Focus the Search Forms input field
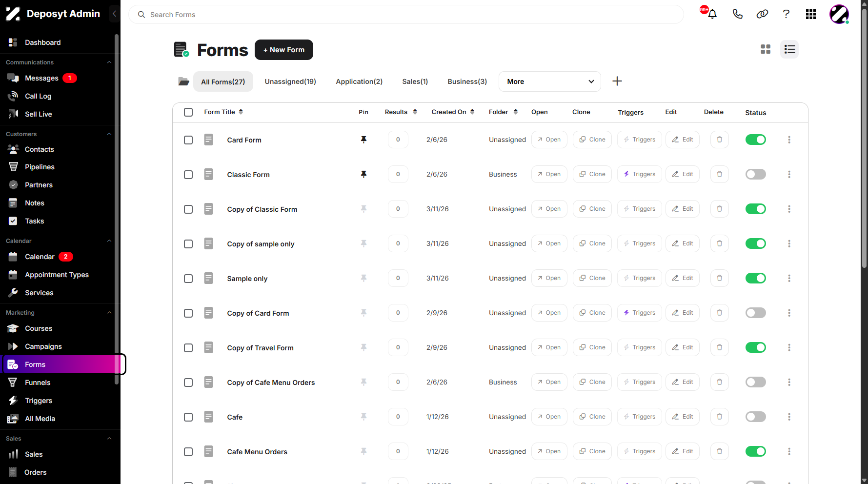Image resolution: width=868 pixels, height=484 pixels. point(406,15)
